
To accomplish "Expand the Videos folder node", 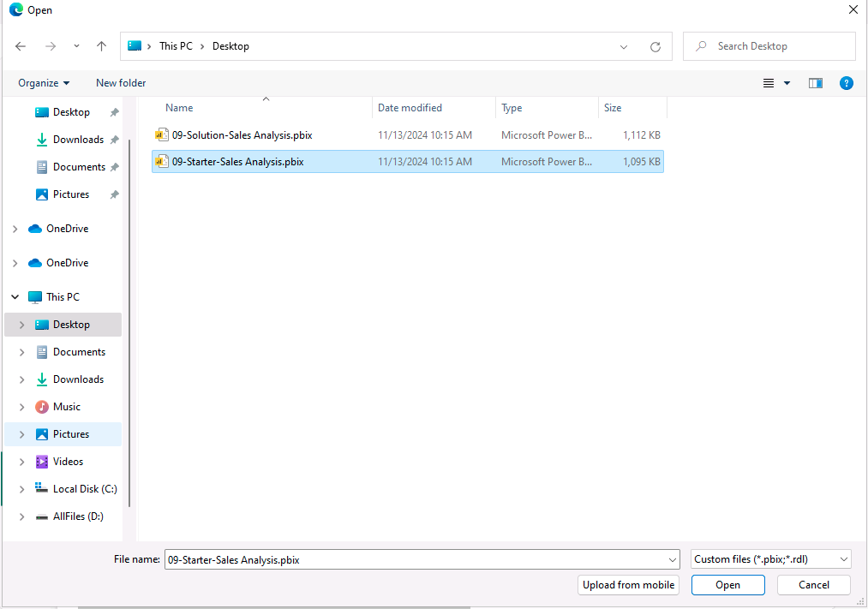I will pyautogui.click(x=21, y=462).
